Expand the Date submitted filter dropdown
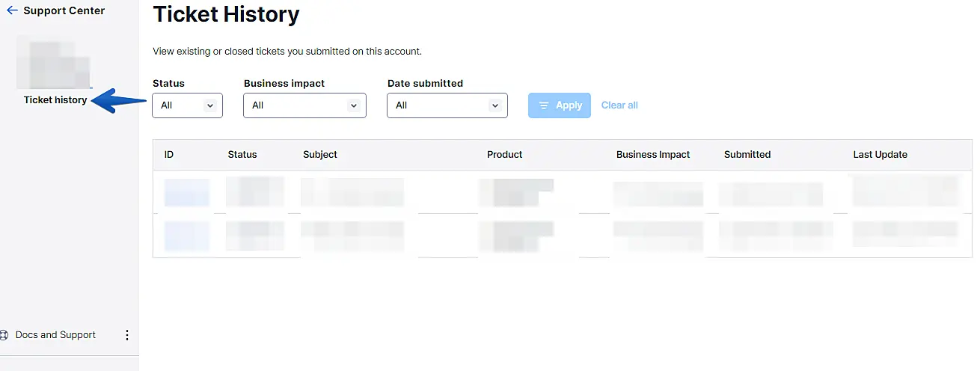Screen dimensions: 980x371 click(x=447, y=105)
